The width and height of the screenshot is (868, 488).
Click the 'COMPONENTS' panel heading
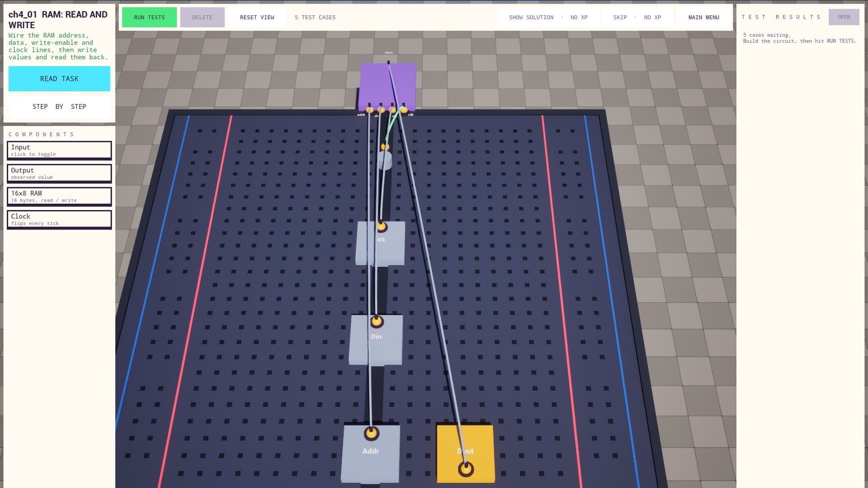(x=41, y=134)
